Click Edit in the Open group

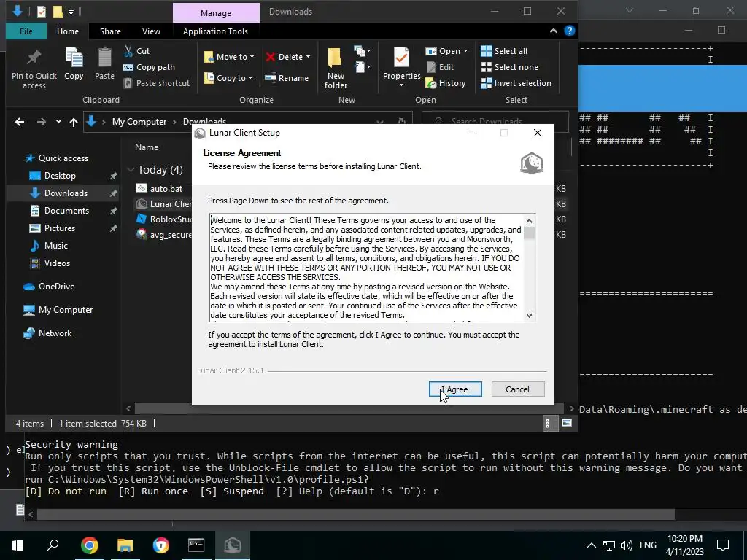click(440, 67)
